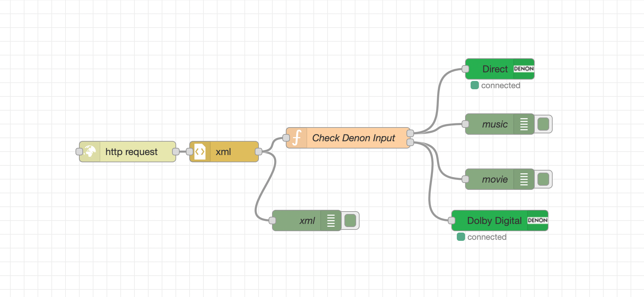Click the Denon logo on the Direct node
The height and width of the screenshot is (297, 644).
coord(524,69)
